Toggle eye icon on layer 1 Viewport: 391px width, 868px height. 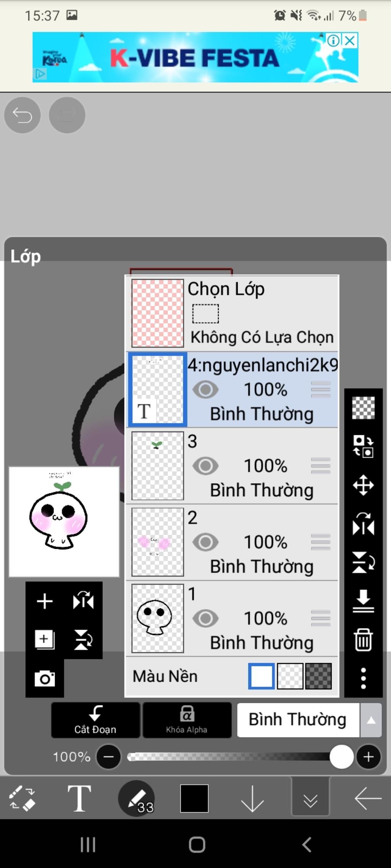point(205,618)
